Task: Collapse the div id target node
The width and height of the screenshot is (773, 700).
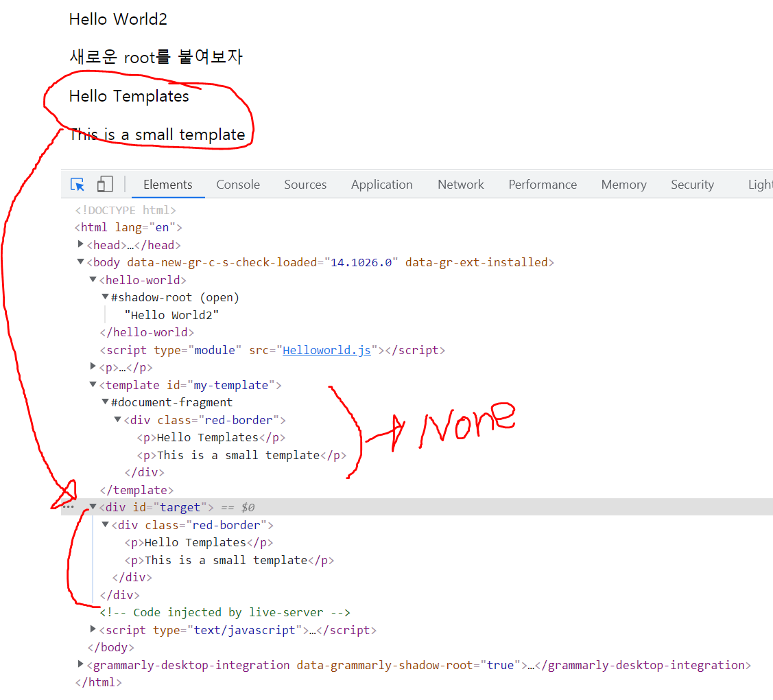Action: [93, 506]
